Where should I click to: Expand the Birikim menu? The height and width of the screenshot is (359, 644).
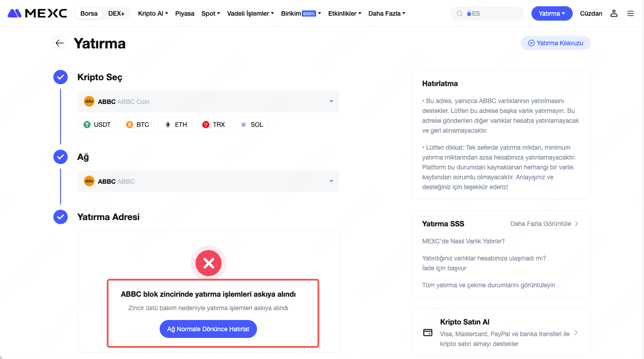301,13
